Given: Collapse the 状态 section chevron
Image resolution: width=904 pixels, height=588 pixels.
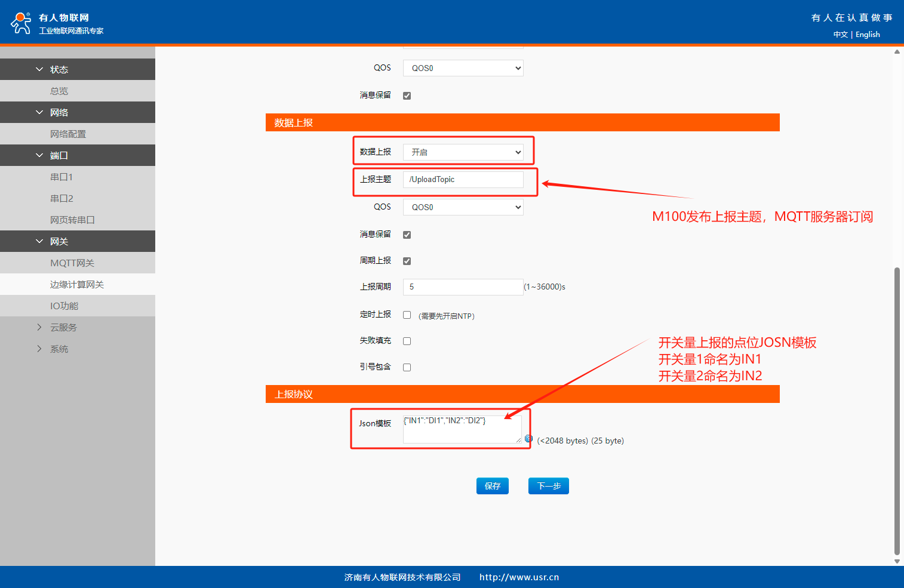Looking at the screenshot, I should coord(39,69).
